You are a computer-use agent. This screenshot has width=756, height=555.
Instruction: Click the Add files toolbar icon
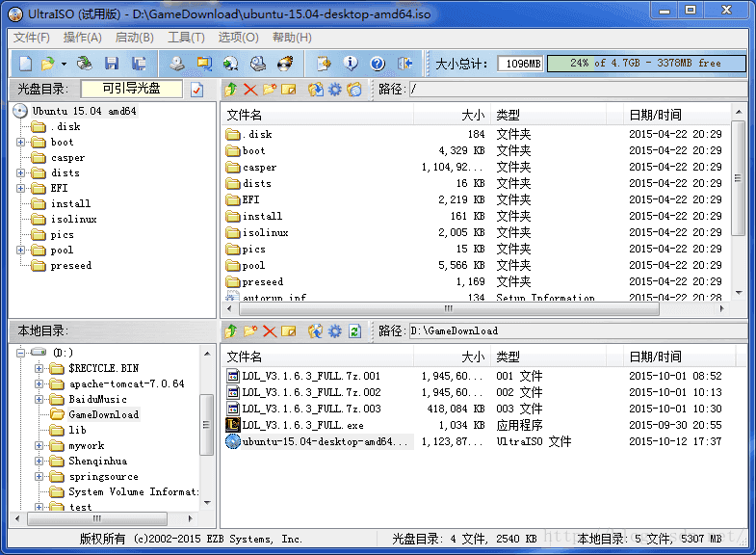(x=324, y=64)
